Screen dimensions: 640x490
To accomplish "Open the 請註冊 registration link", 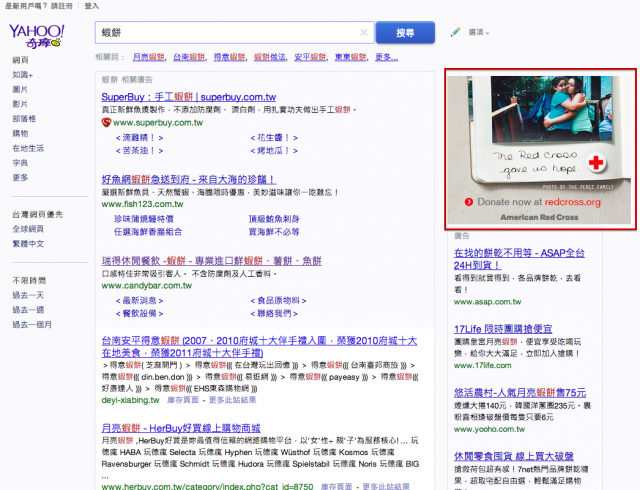I will pyautogui.click(x=62, y=6).
